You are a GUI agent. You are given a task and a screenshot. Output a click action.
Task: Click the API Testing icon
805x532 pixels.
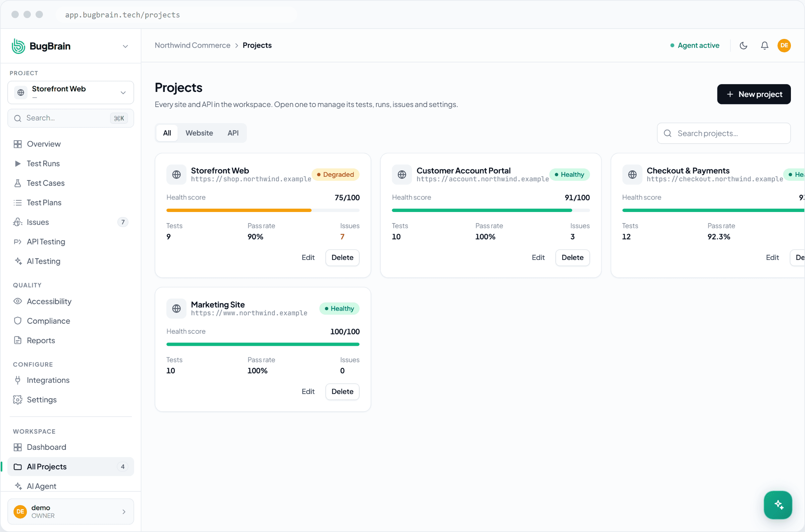coord(18,242)
